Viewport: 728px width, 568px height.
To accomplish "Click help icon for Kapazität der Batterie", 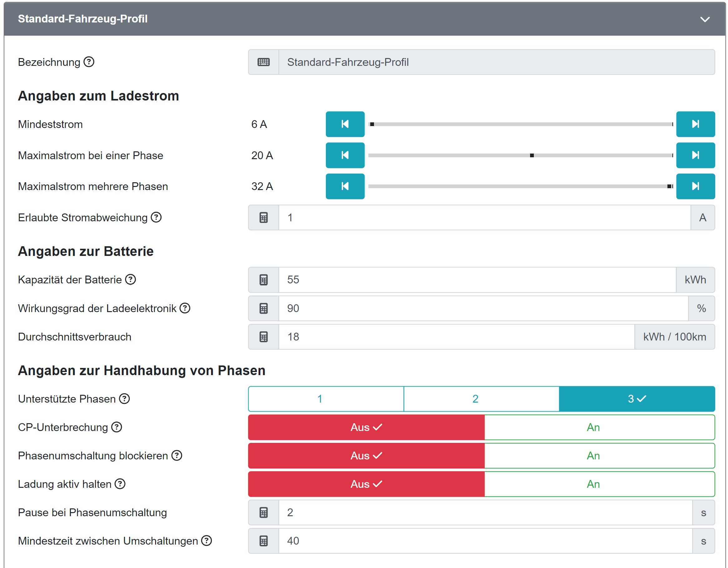I will click(130, 279).
